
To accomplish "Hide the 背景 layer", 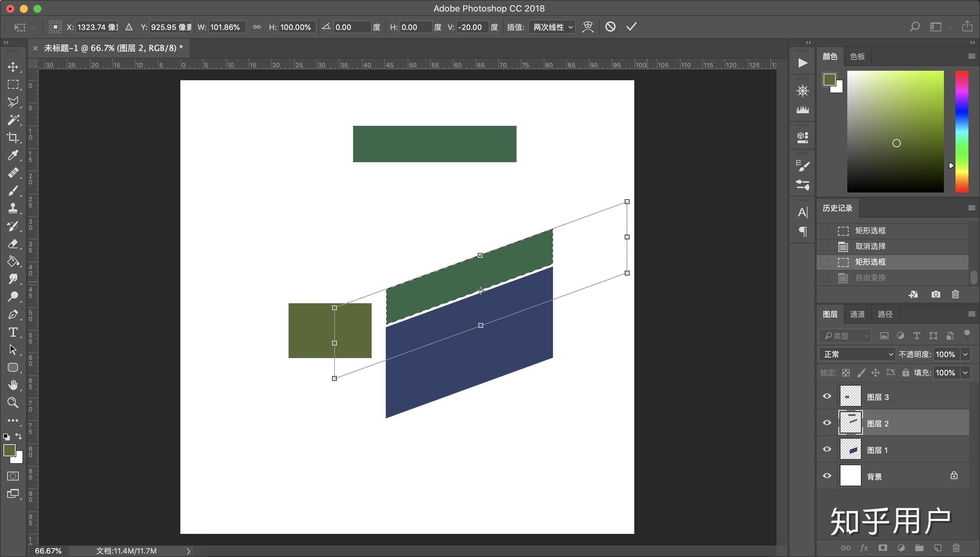I will [827, 475].
